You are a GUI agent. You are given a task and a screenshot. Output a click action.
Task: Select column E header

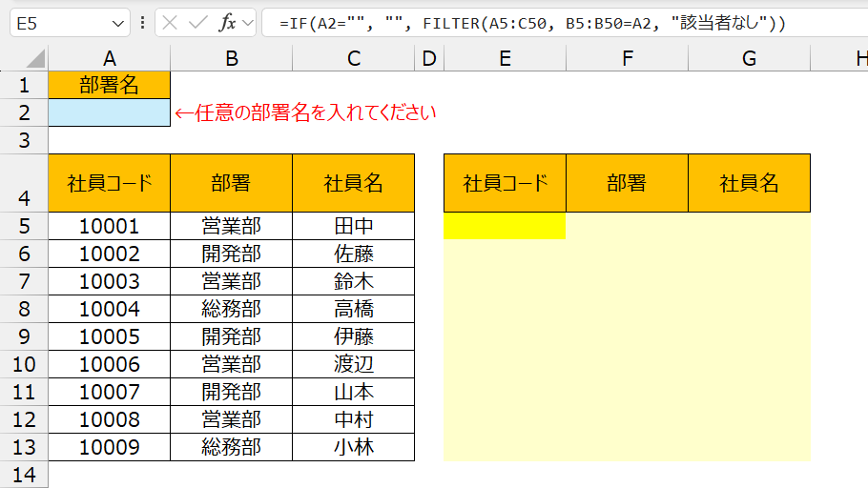[x=505, y=58]
